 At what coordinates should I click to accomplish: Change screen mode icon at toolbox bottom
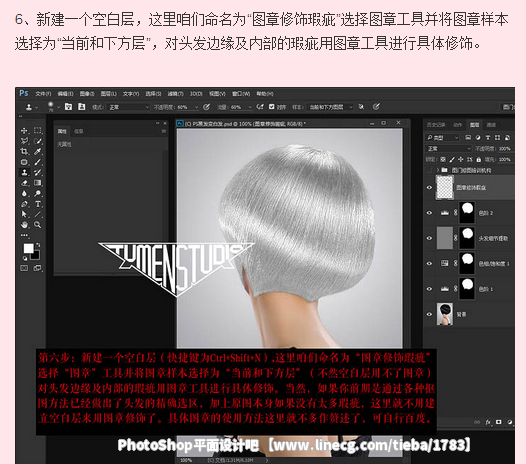tap(37, 268)
